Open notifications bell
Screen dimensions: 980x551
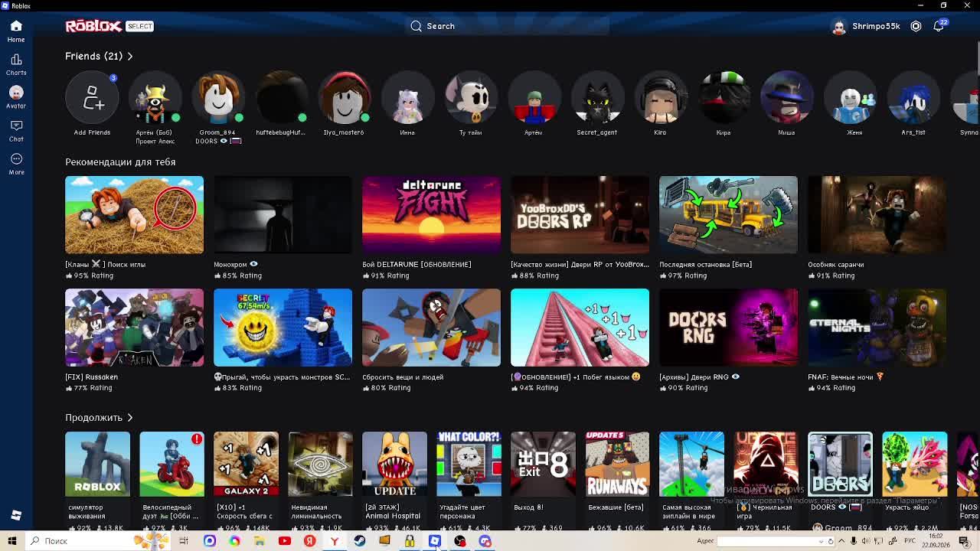click(939, 26)
